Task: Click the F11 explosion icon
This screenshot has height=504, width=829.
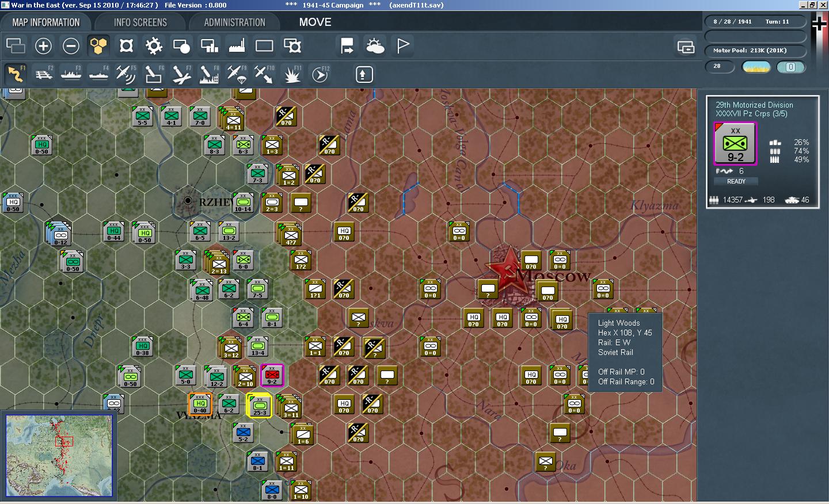Action: tap(292, 74)
